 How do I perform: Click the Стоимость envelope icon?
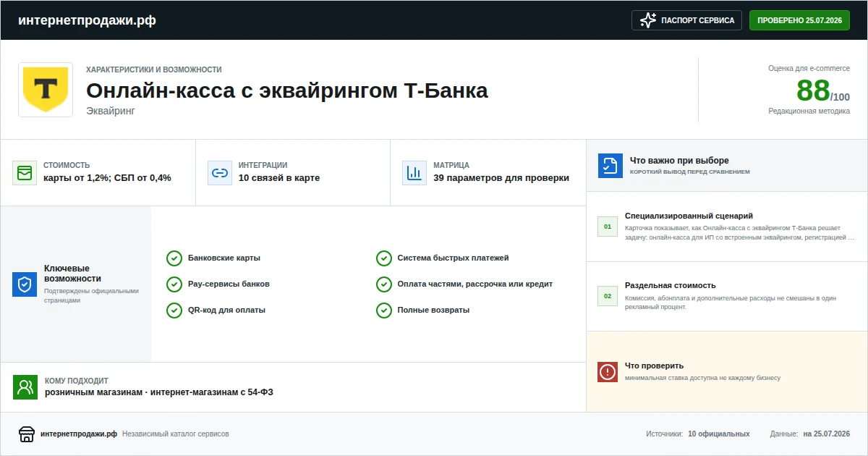tap(25, 173)
